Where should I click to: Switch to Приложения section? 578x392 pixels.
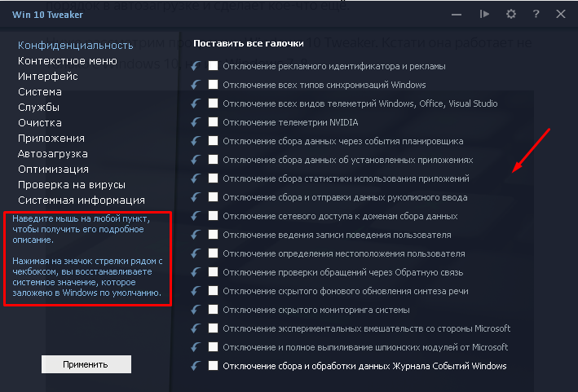click(x=51, y=139)
